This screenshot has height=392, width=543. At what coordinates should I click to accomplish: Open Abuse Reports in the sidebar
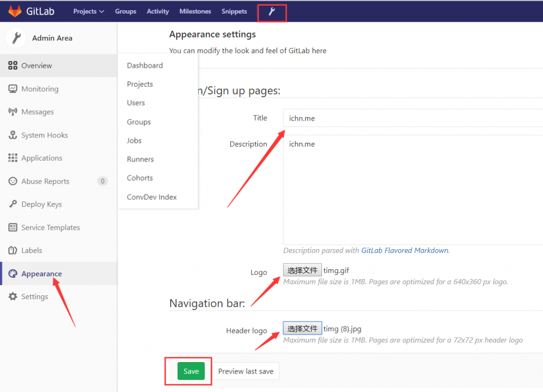point(59,181)
